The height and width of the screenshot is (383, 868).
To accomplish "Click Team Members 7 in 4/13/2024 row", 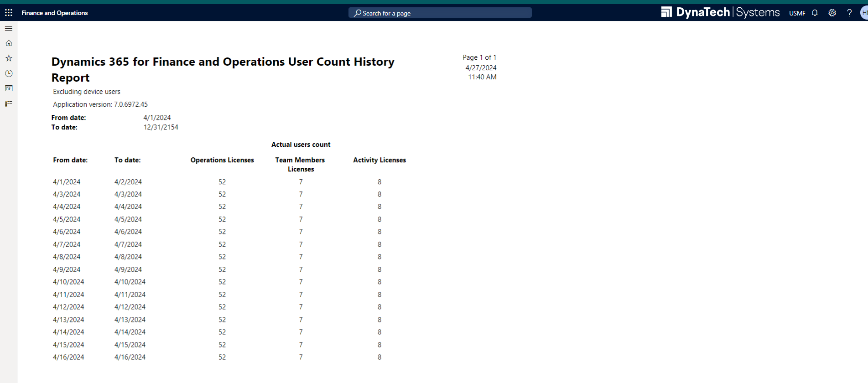I will 301,320.
